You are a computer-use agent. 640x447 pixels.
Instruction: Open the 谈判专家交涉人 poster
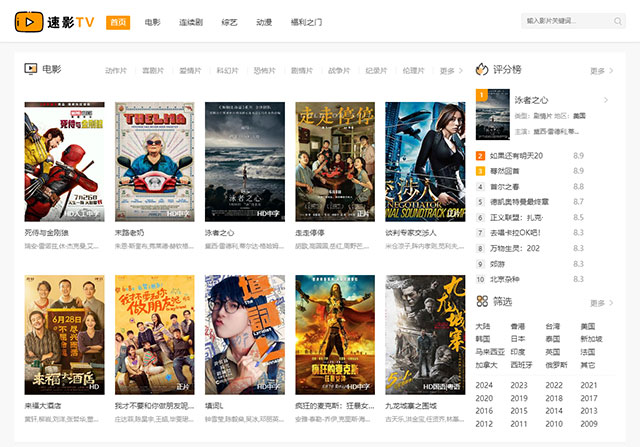coord(425,162)
